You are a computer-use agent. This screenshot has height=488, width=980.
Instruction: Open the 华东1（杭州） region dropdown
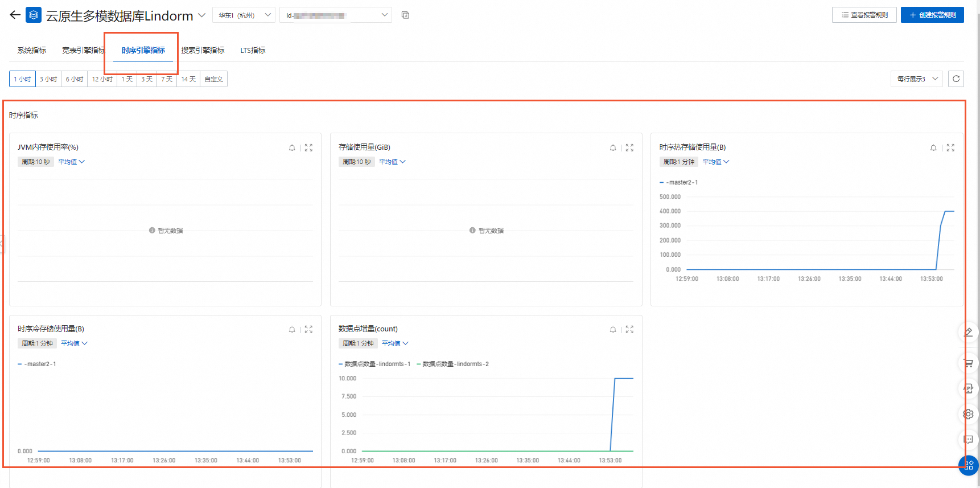(x=244, y=15)
